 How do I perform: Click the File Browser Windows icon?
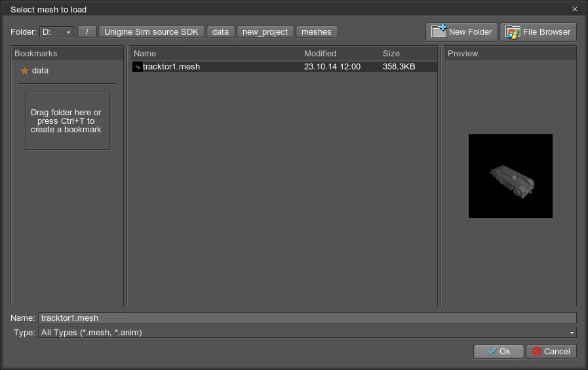tap(513, 32)
